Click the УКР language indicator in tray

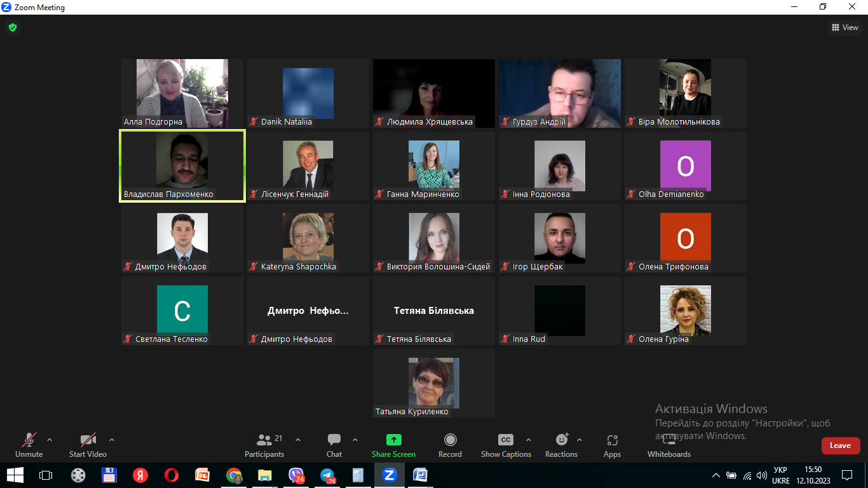pos(780,470)
